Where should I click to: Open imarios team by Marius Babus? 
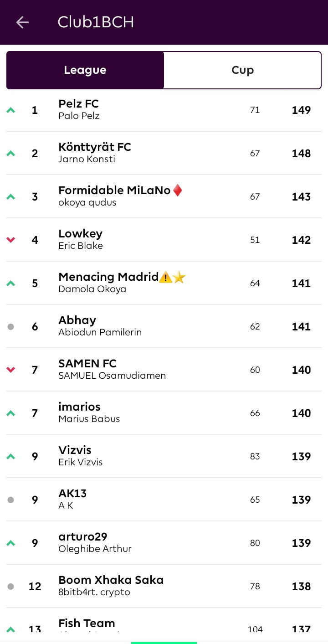pyautogui.click(x=164, y=413)
